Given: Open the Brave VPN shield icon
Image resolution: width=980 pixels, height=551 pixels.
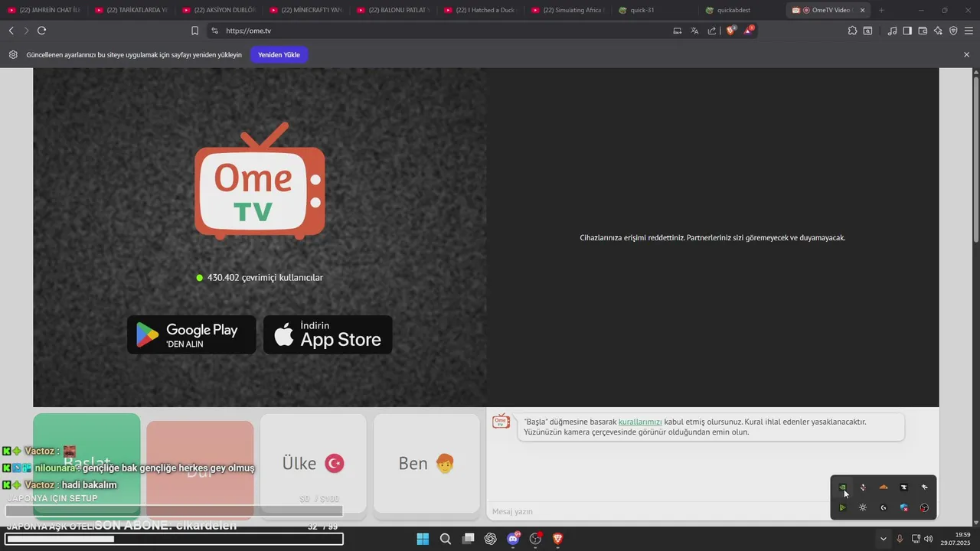Looking at the screenshot, I should coord(953,31).
